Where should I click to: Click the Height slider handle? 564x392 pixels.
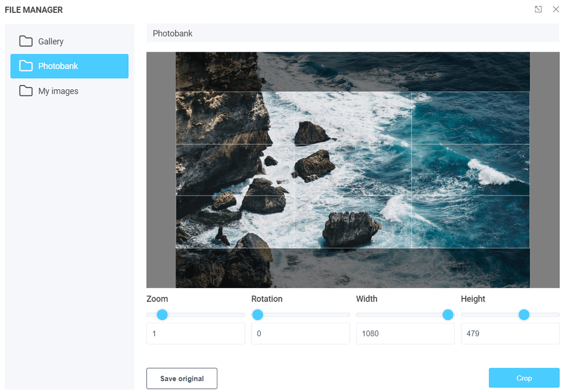pyautogui.click(x=524, y=315)
